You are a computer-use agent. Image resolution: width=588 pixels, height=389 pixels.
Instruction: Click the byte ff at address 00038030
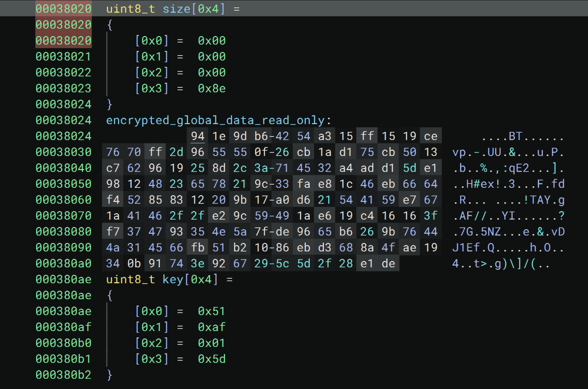[x=155, y=152]
